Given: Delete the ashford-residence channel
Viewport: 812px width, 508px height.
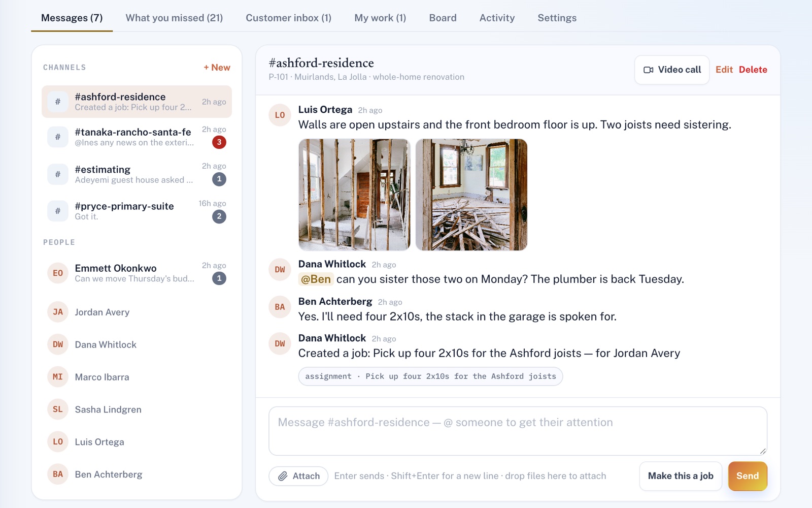Looking at the screenshot, I should (x=753, y=70).
